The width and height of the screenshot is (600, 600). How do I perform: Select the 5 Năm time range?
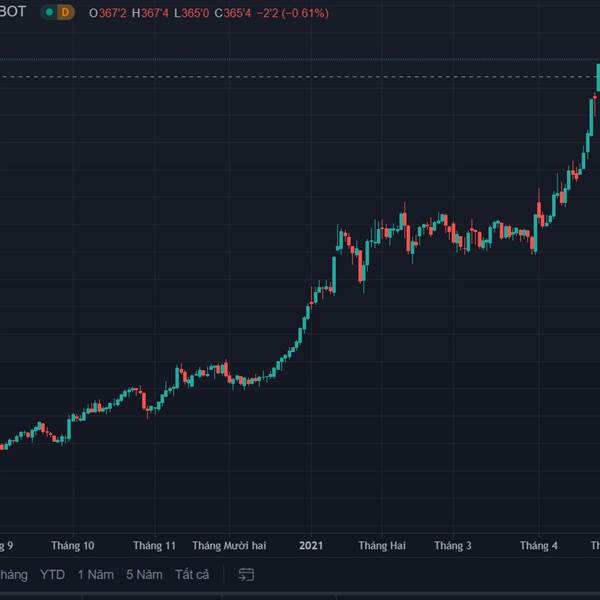tap(144, 575)
